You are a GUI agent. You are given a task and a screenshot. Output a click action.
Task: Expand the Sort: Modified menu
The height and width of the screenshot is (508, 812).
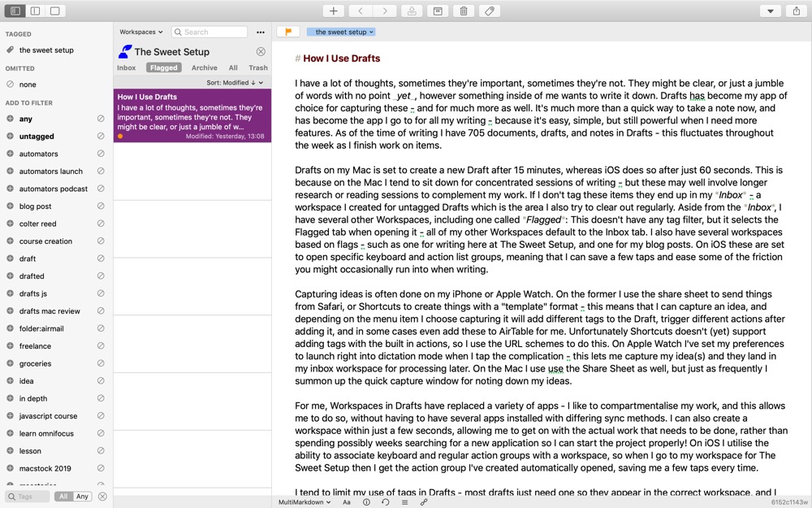pos(235,83)
